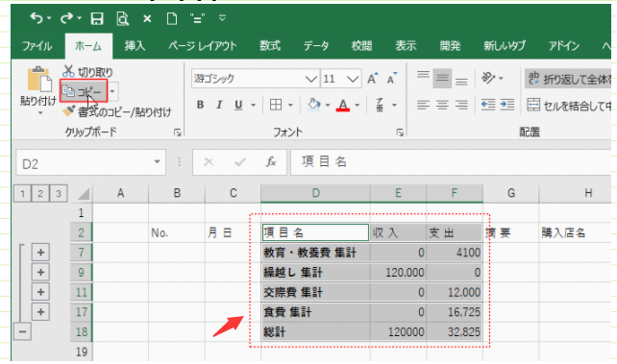Toggle Underline formatting

[238, 105]
